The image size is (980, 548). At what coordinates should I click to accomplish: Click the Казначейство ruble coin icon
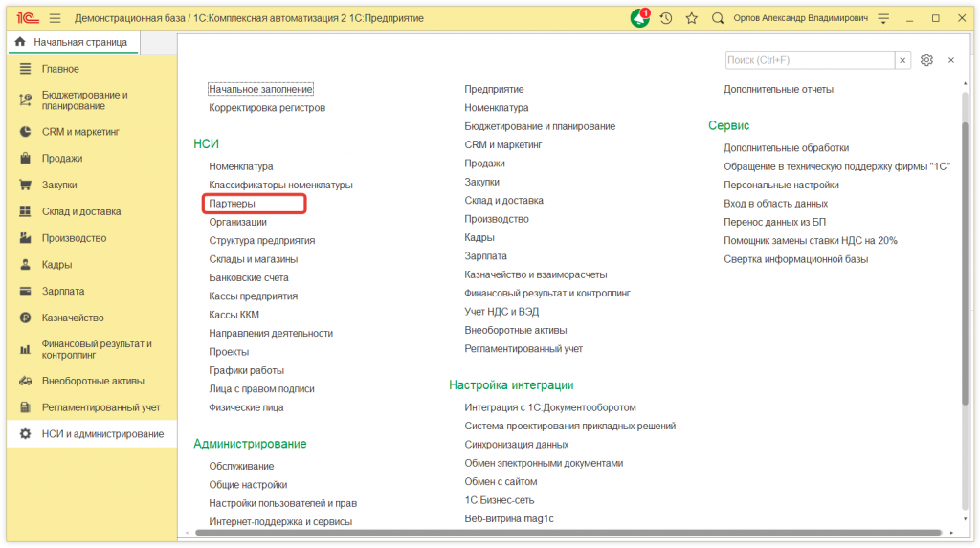coord(26,318)
